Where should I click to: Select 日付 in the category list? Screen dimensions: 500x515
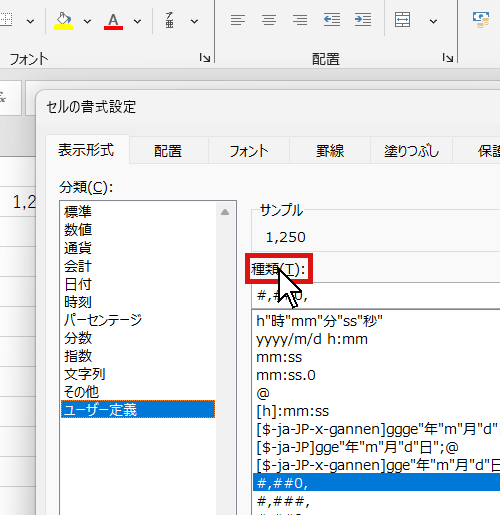(x=138, y=284)
